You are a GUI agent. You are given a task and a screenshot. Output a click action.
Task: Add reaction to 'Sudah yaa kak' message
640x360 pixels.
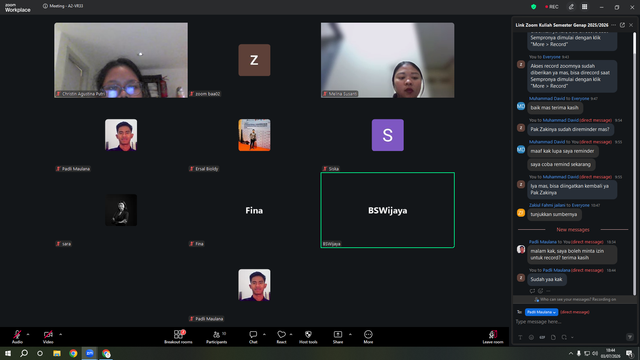pos(540,291)
